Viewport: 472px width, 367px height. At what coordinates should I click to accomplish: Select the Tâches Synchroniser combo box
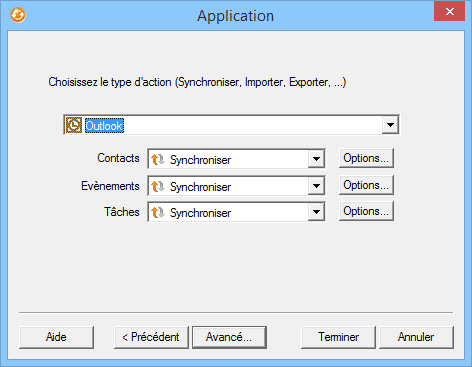pyautogui.click(x=236, y=212)
